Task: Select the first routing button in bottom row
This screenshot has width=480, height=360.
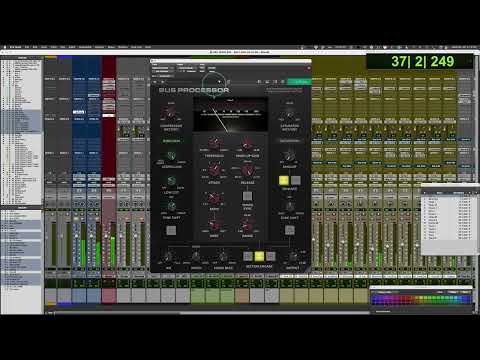Action: [248, 256]
